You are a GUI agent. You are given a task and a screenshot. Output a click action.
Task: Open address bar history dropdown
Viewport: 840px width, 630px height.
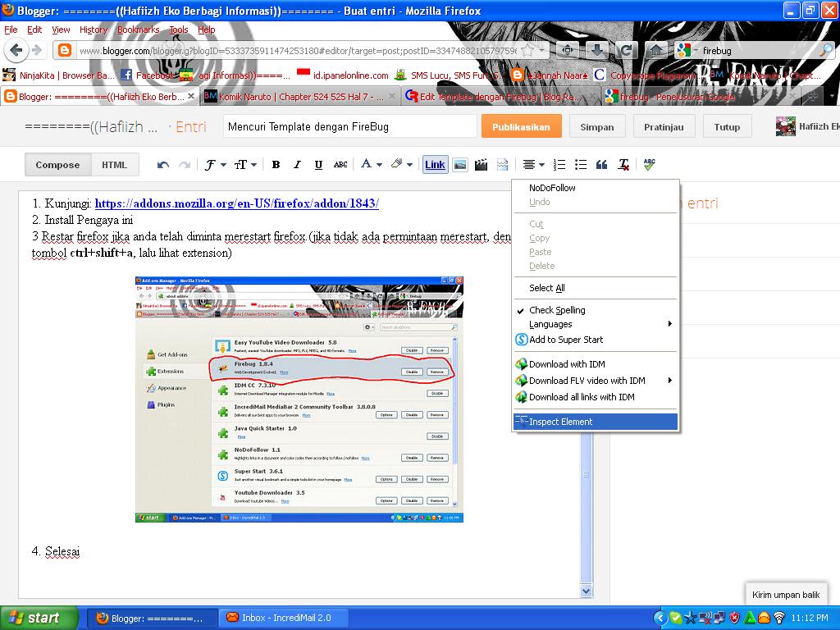tap(542, 50)
